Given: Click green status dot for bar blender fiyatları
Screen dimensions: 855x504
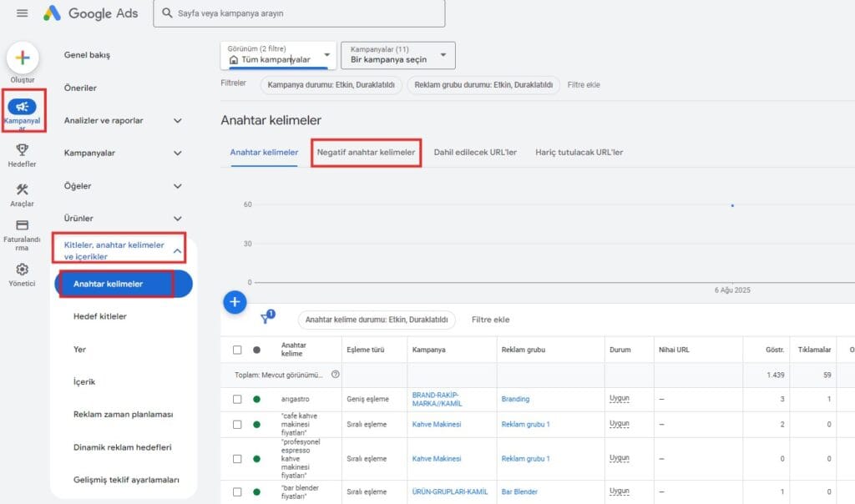Looking at the screenshot, I should (x=257, y=492).
